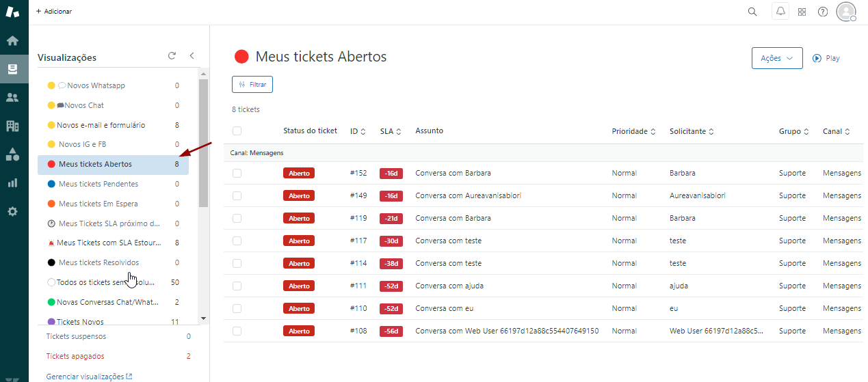Select the checkbox for ticket #152
868x382 pixels.
(x=237, y=174)
